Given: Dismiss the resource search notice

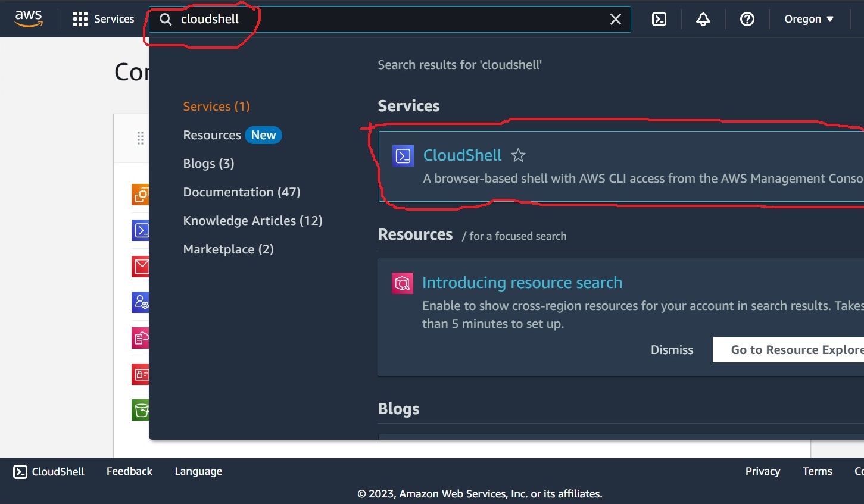Looking at the screenshot, I should point(672,350).
